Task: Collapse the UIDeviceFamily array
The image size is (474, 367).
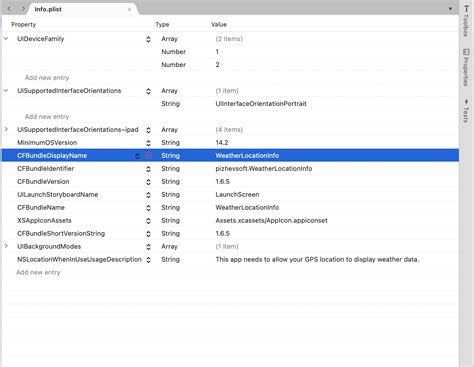Action: point(6,39)
